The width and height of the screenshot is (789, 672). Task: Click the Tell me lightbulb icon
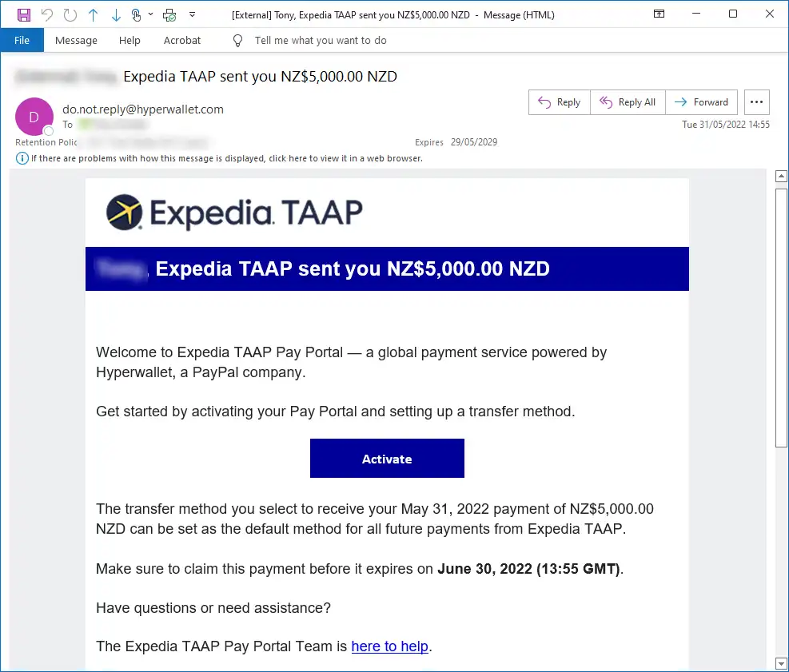(237, 41)
